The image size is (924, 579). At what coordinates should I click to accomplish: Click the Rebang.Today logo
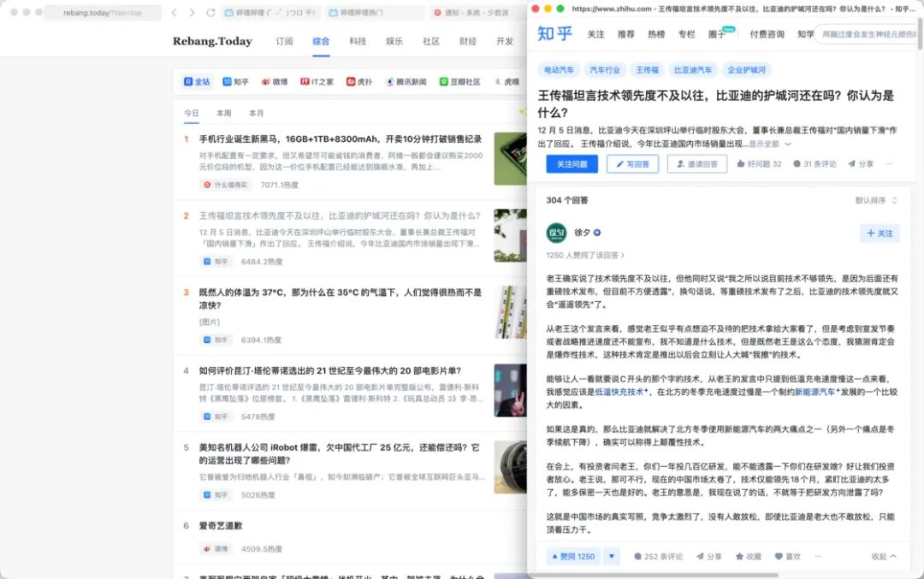[x=212, y=41]
